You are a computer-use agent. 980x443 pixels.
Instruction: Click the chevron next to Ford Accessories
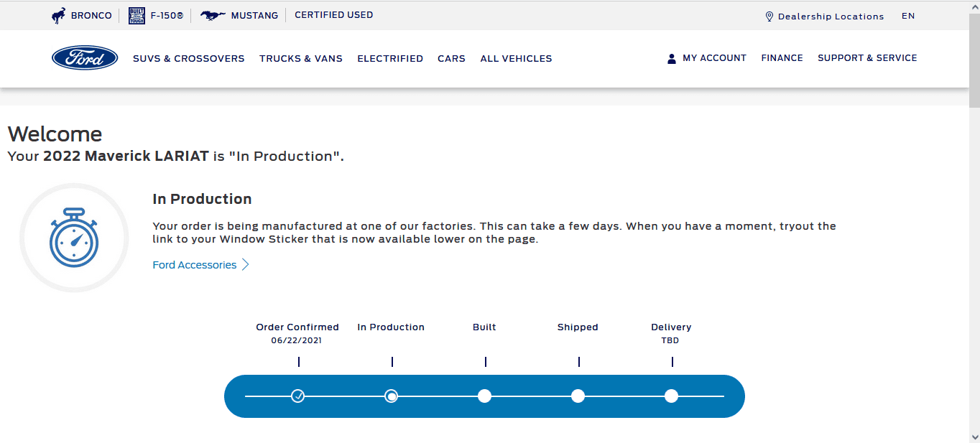point(245,265)
